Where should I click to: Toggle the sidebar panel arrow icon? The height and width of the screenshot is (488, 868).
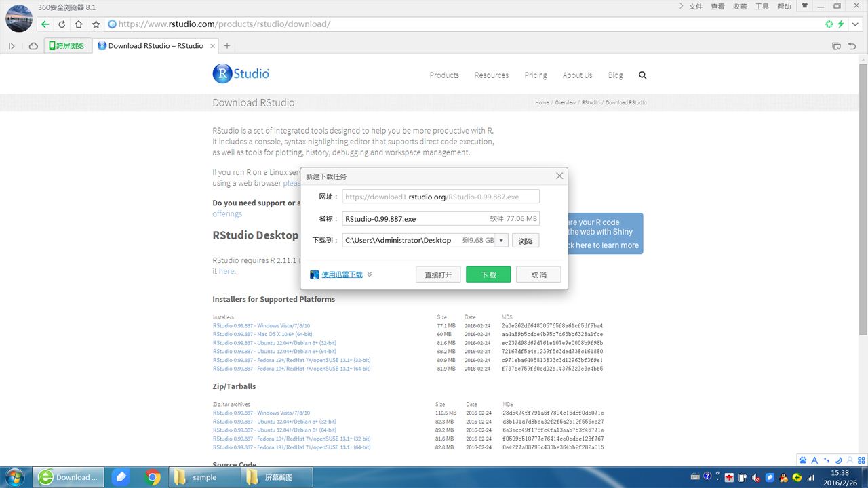click(x=12, y=46)
